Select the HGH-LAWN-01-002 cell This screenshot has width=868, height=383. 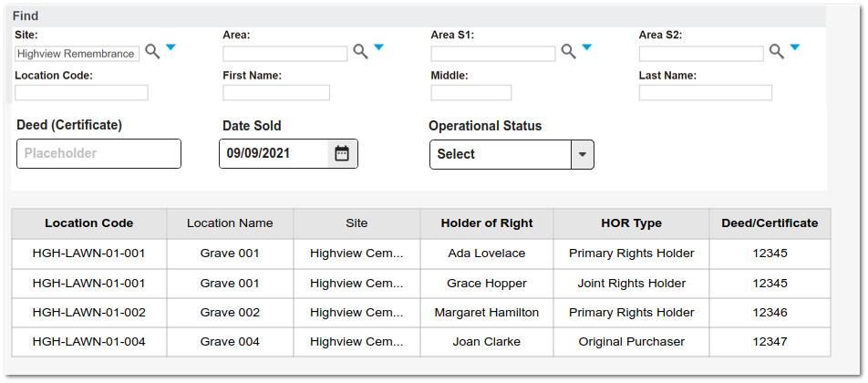click(x=89, y=313)
